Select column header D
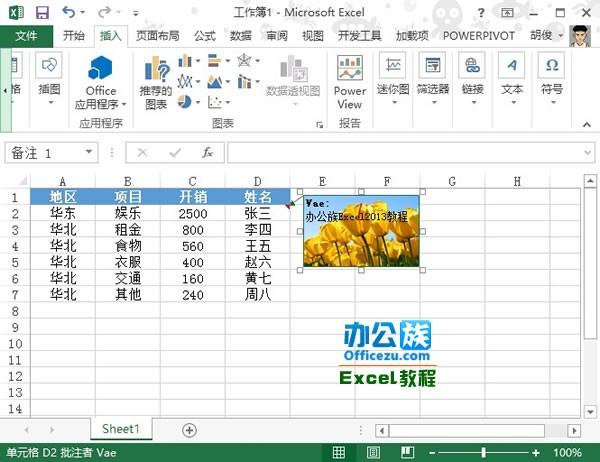The height and width of the screenshot is (462, 600). point(258,181)
